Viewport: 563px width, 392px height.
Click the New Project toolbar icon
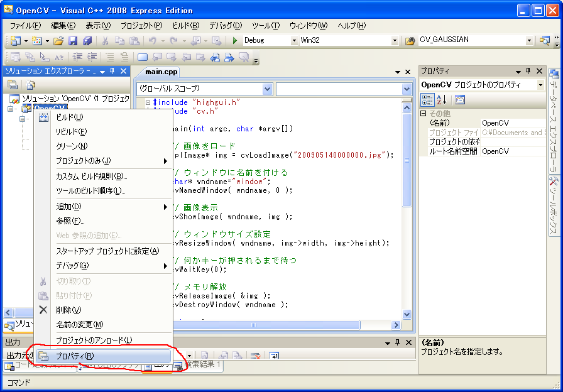point(16,41)
